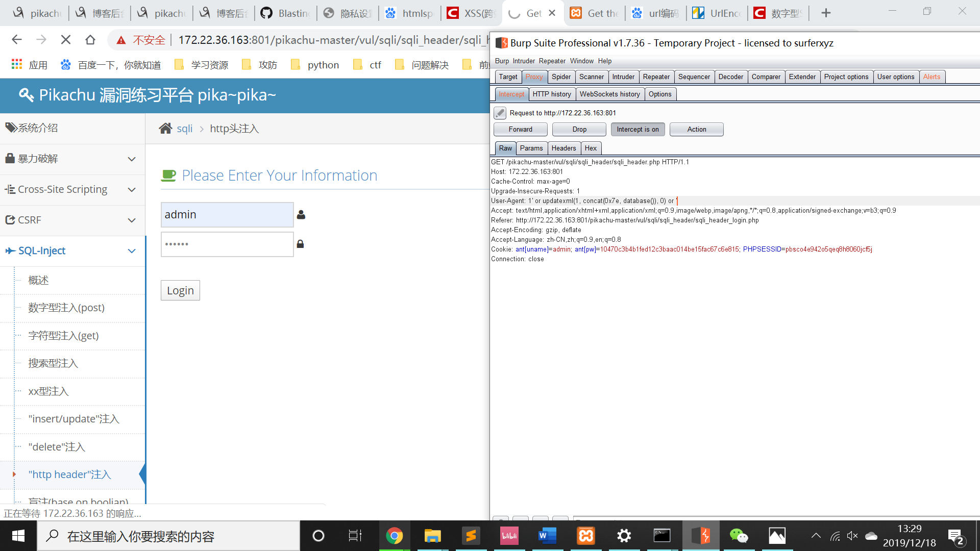Viewport: 980px width, 551px height.
Task: Open the Chrome apps grid icon
Action: tap(17, 65)
